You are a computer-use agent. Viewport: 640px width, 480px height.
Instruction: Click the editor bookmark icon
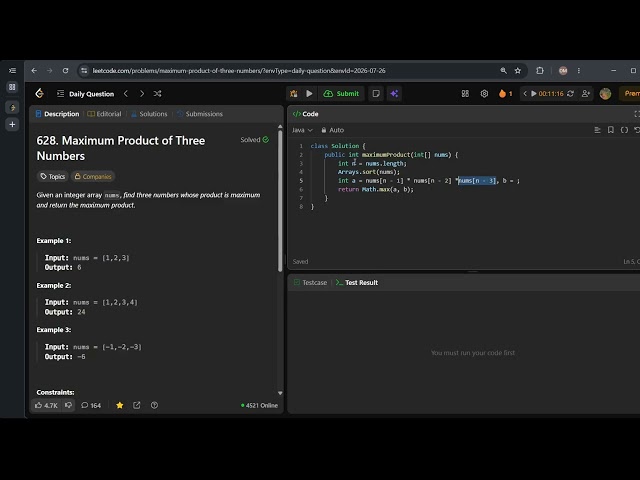611,130
